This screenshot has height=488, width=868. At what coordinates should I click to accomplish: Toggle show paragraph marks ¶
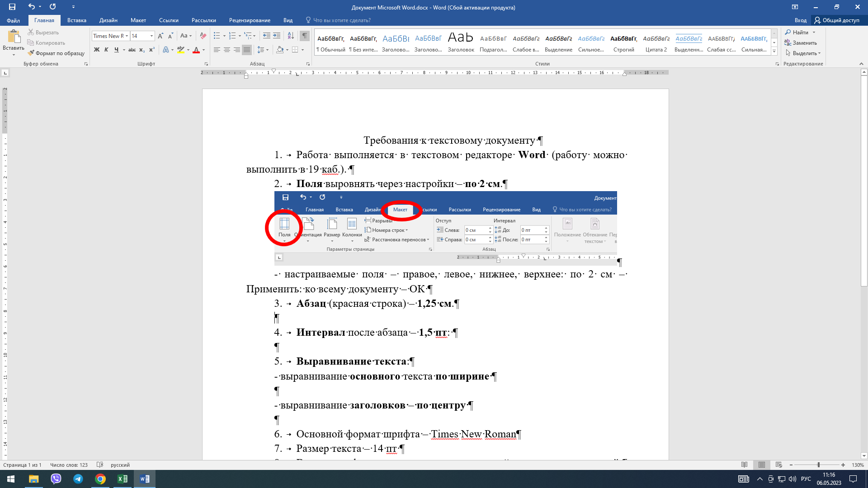(305, 36)
